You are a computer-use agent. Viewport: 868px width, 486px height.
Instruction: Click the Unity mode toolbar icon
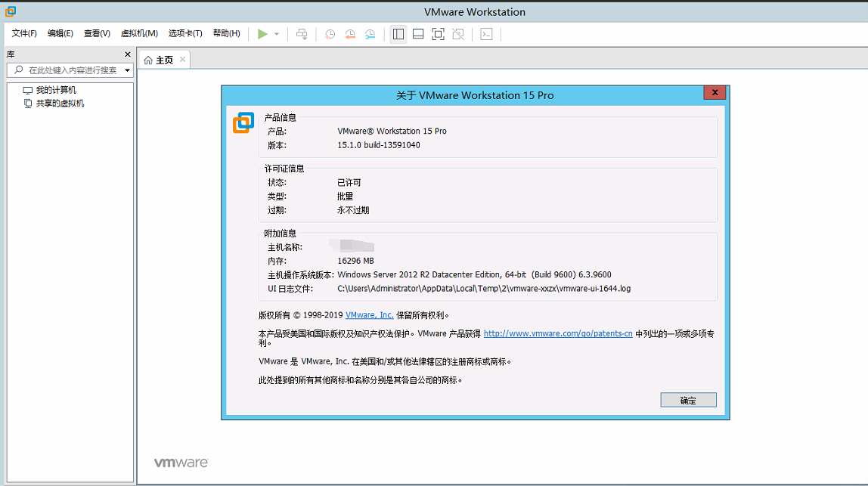pos(458,34)
